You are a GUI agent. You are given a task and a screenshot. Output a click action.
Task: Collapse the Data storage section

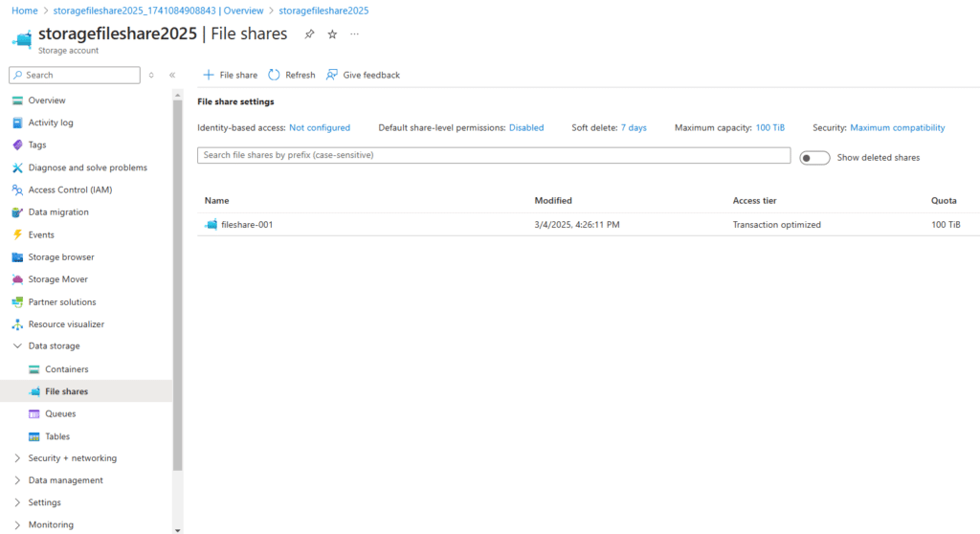click(17, 346)
